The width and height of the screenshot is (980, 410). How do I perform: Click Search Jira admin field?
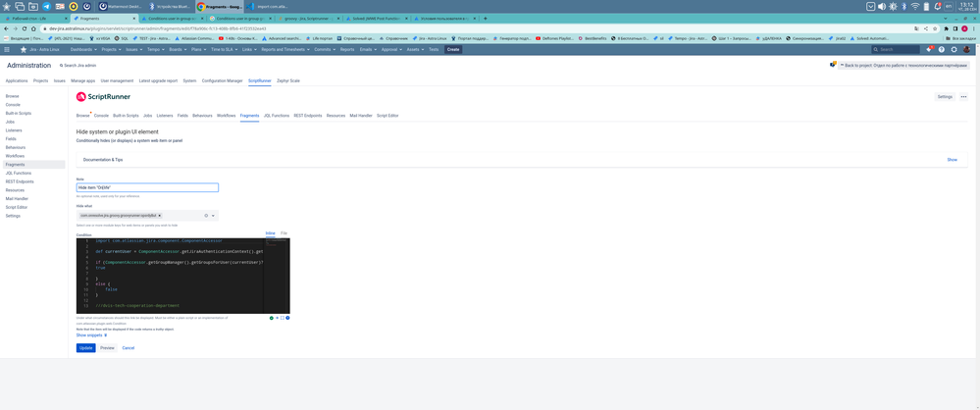[77, 65]
